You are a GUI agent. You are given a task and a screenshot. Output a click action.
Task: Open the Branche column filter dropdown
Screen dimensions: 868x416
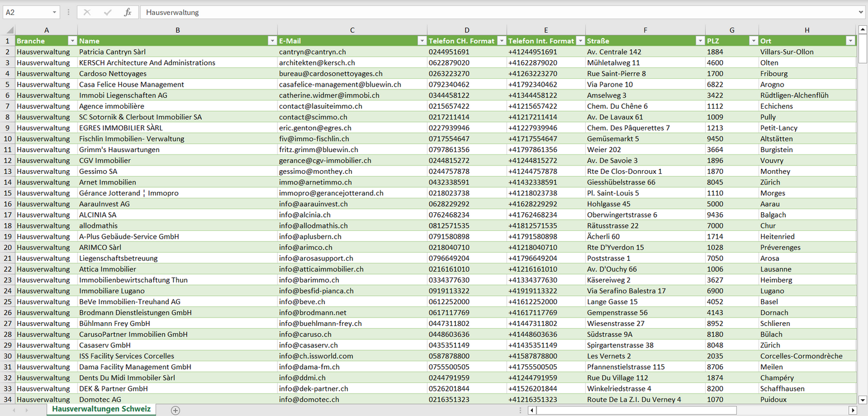click(x=73, y=41)
